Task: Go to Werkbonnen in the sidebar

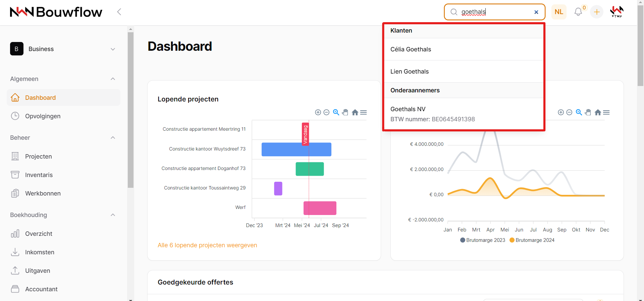Action: pyautogui.click(x=43, y=193)
